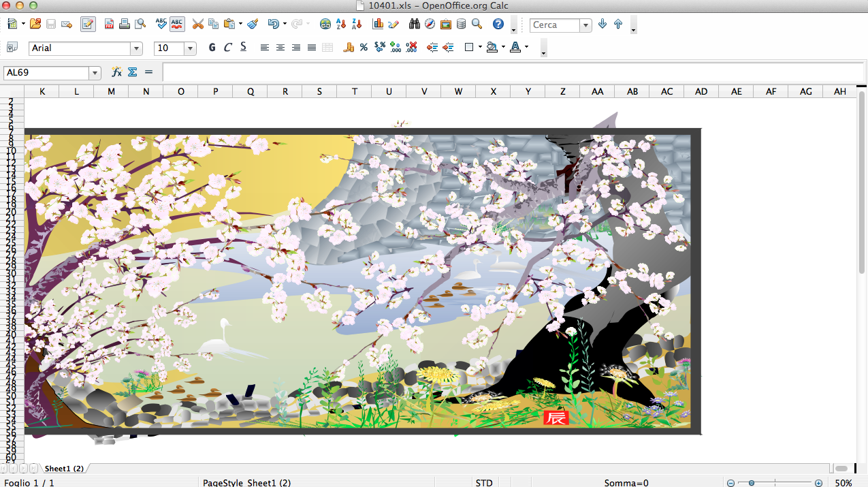Open the New document dropdown arrow

(x=23, y=25)
